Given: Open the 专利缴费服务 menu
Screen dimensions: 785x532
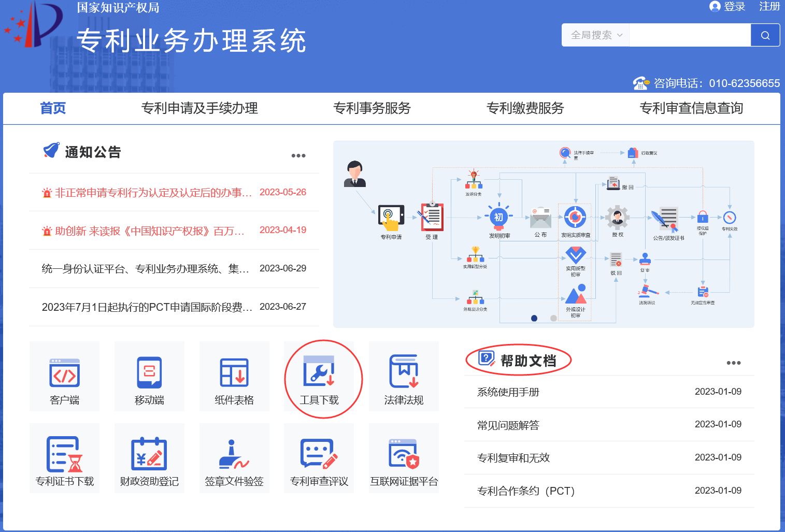Looking at the screenshot, I should [525, 108].
